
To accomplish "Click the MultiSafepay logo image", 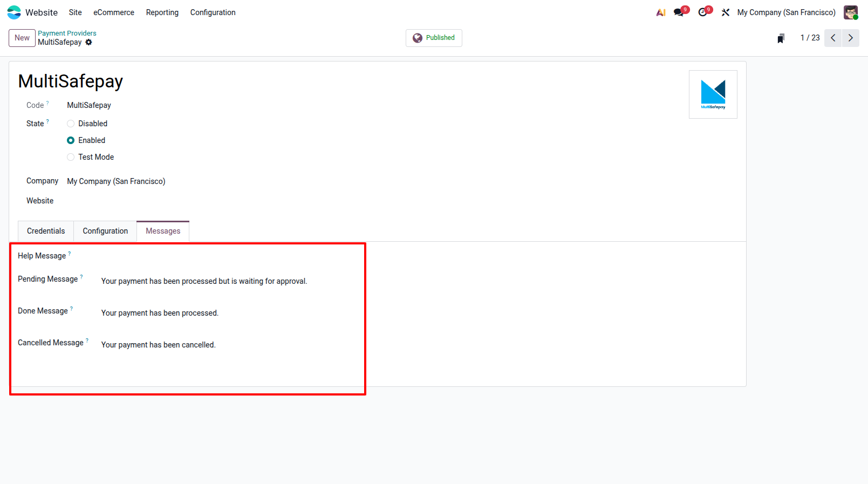I will (713, 94).
